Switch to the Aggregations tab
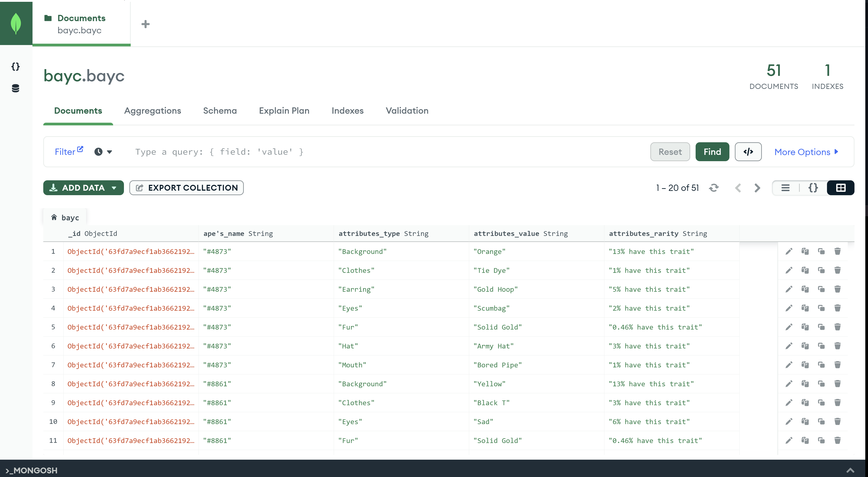This screenshot has height=477, width=868. pos(152,110)
